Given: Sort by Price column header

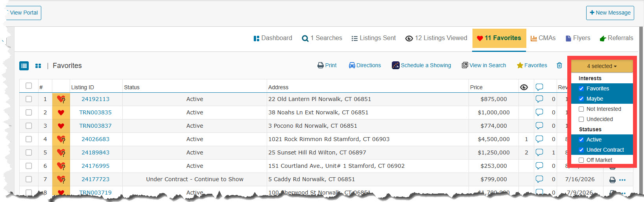Looking at the screenshot, I should pos(476,87).
